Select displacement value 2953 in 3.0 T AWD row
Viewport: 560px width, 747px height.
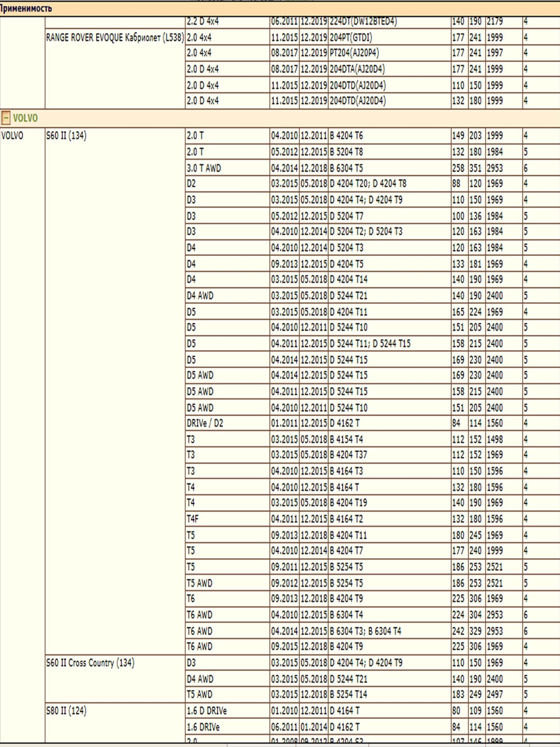pos(495,168)
